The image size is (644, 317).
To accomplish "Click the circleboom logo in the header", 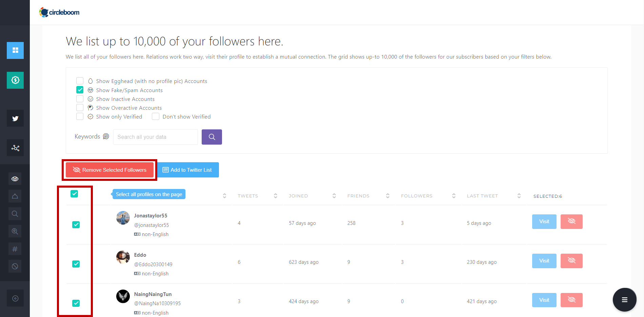I will (x=59, y=12).
